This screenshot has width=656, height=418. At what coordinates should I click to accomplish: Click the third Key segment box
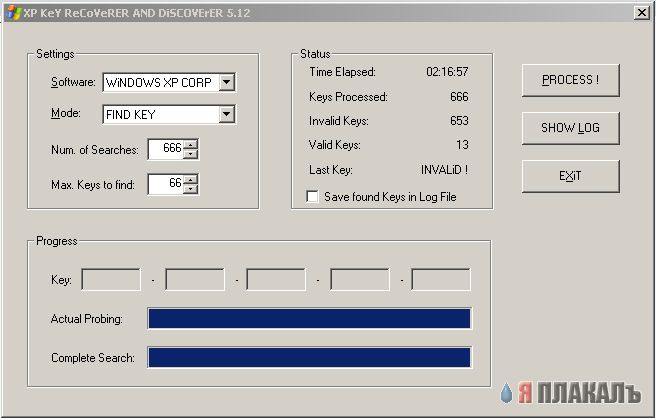coord(276,280)
